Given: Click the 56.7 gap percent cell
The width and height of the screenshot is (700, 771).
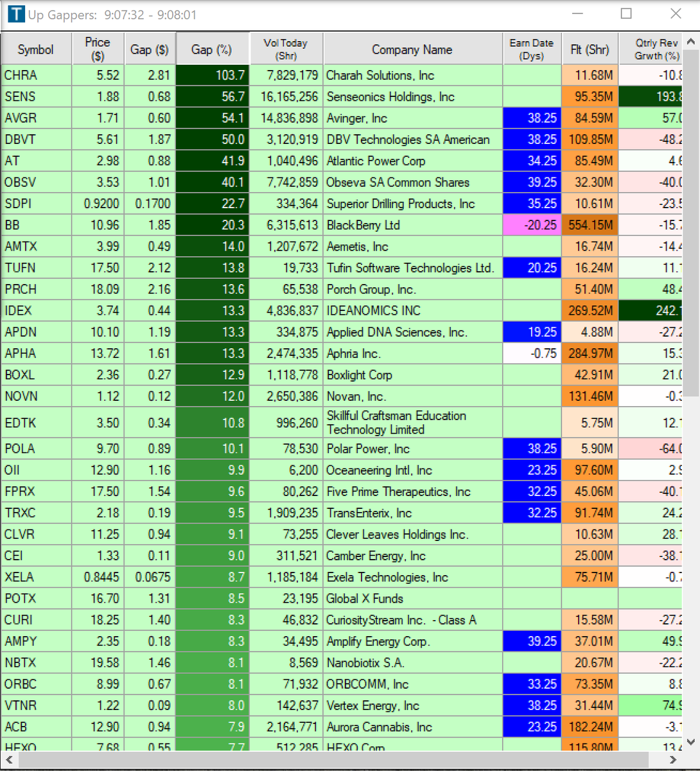Looking at the screenshot, I should [212, 96].
